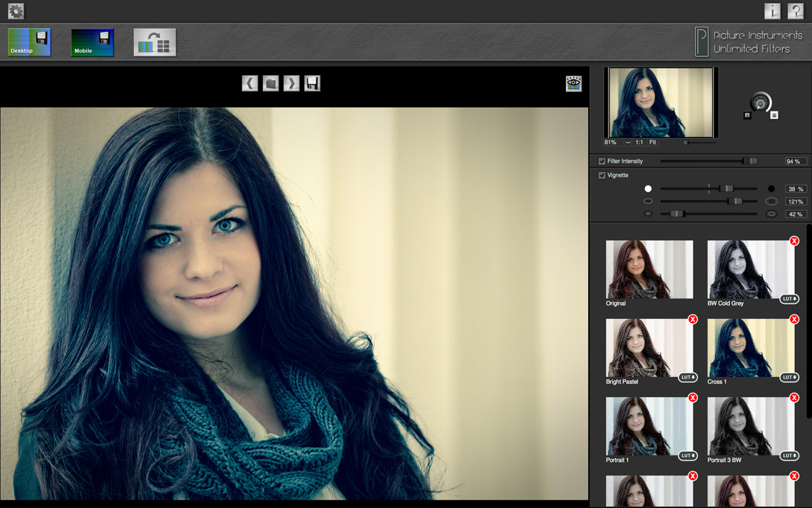Click the 42 % vignette value field

796,214
